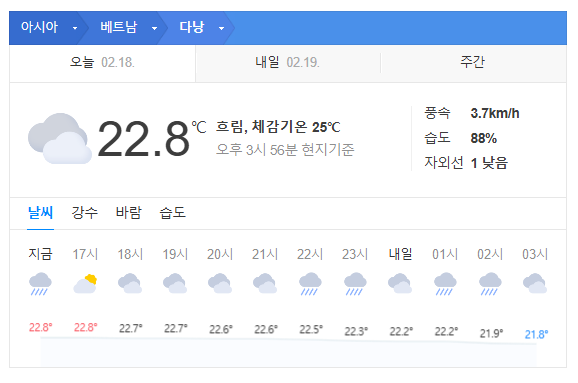
Task: Click the cloudy icon under 18시
Action: [130, 283]
